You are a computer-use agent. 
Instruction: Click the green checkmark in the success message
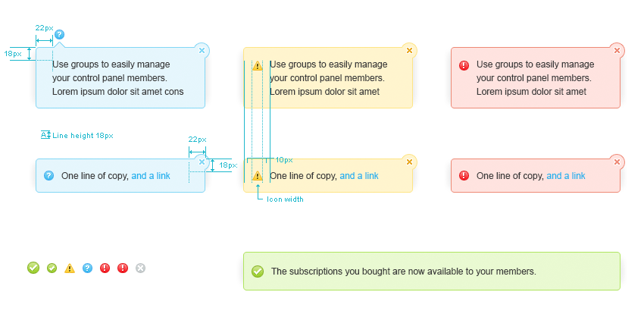click(x=258, y=272)
